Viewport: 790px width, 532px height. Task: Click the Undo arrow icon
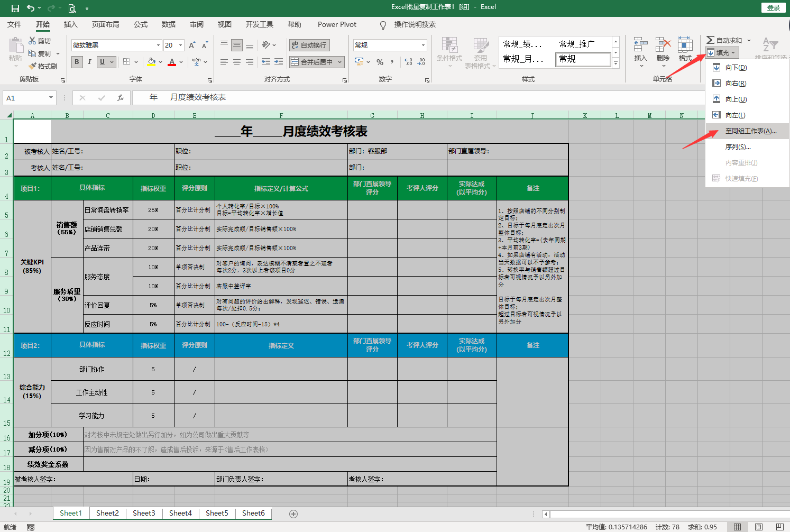[31, 8]
